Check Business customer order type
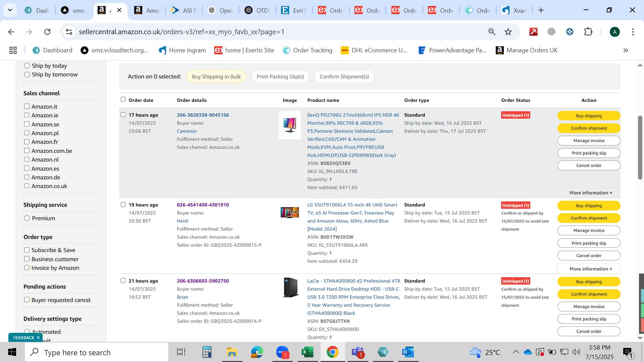This screenshot has height=362, width=644. click(x=27, y=259)
